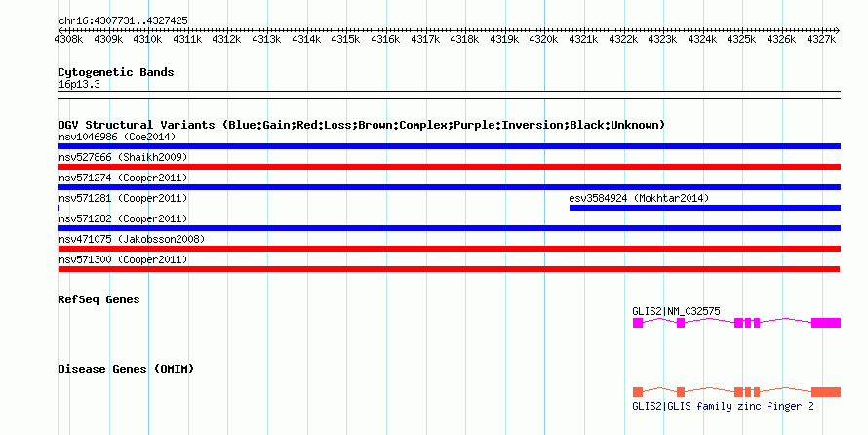Screen dimensions: 868x435
Task: Click the 4316k ruler tick label
Action: (385, 39)
